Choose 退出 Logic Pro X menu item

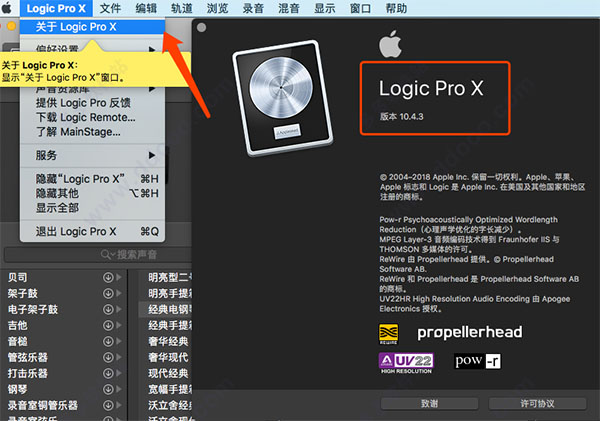point(92,232)
